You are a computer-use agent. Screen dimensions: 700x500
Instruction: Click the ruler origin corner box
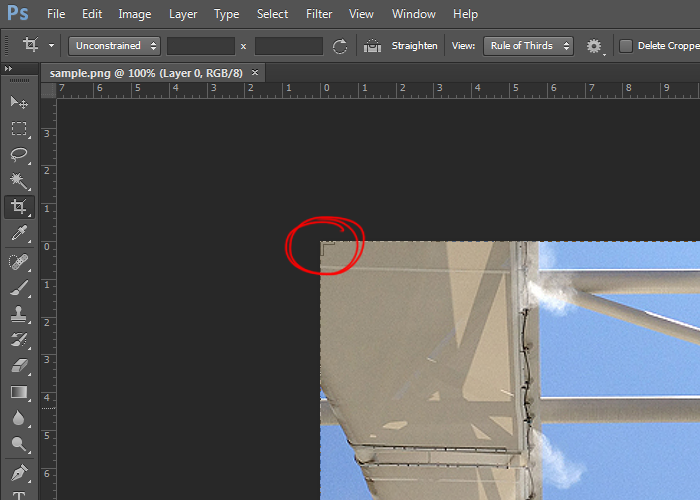click(x=48, y=91)
